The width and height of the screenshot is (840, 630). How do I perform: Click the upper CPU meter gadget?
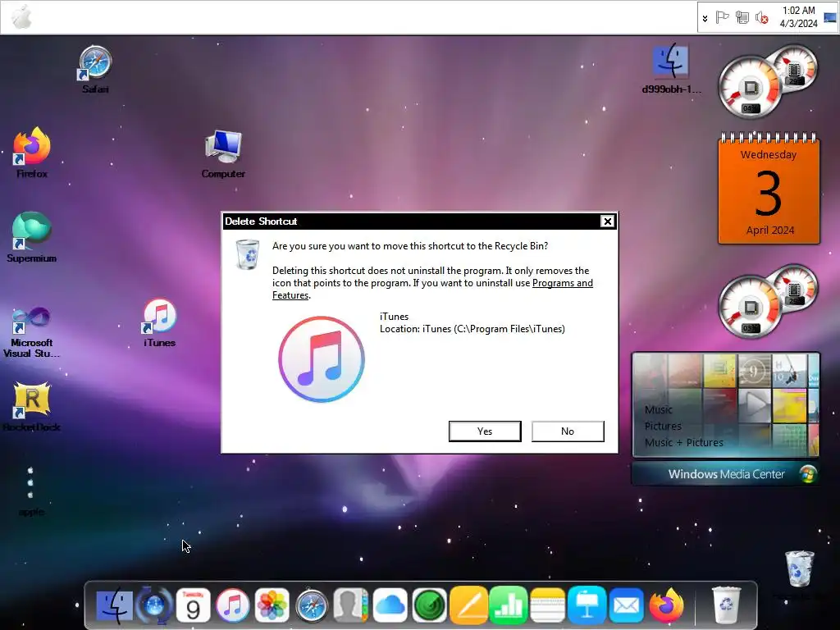point(768,81)
